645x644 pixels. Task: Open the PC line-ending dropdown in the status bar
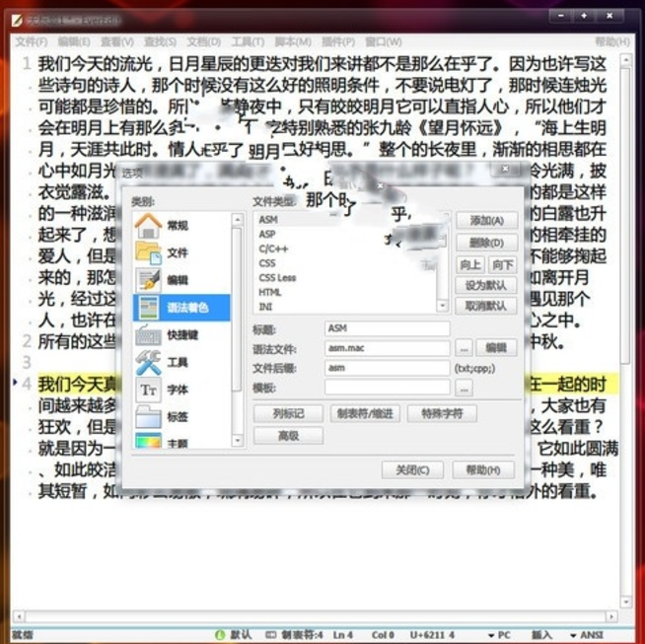[499, 635]
